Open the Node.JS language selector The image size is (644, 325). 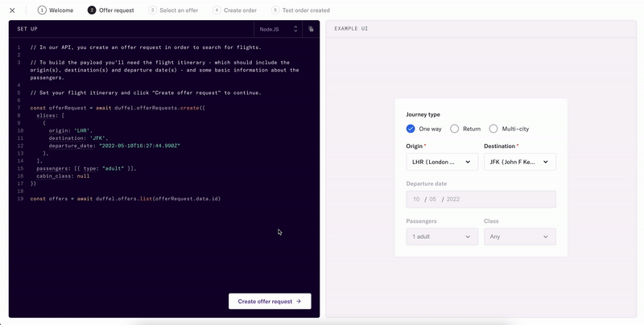click(278, 29)
